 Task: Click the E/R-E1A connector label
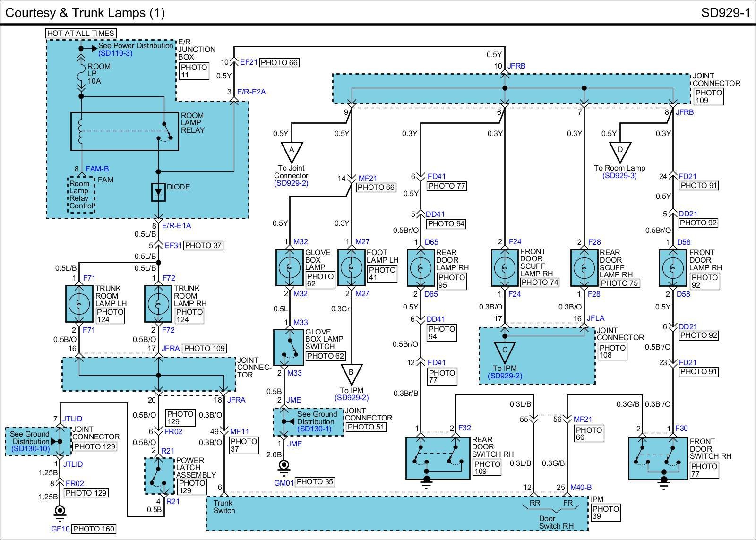(x=176, y=225)
